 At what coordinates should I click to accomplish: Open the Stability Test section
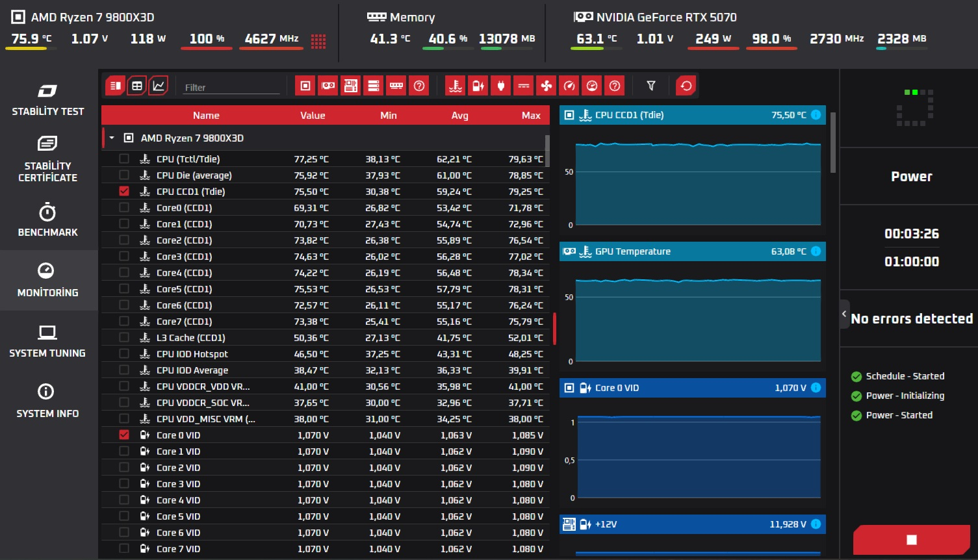tap(48, 100)
